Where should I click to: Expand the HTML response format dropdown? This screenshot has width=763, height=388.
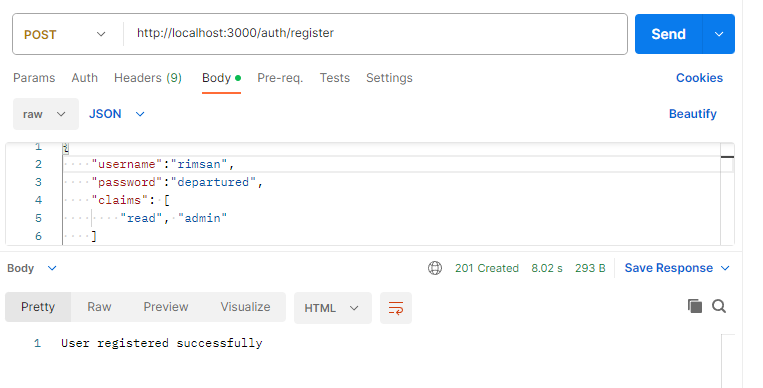333,308
